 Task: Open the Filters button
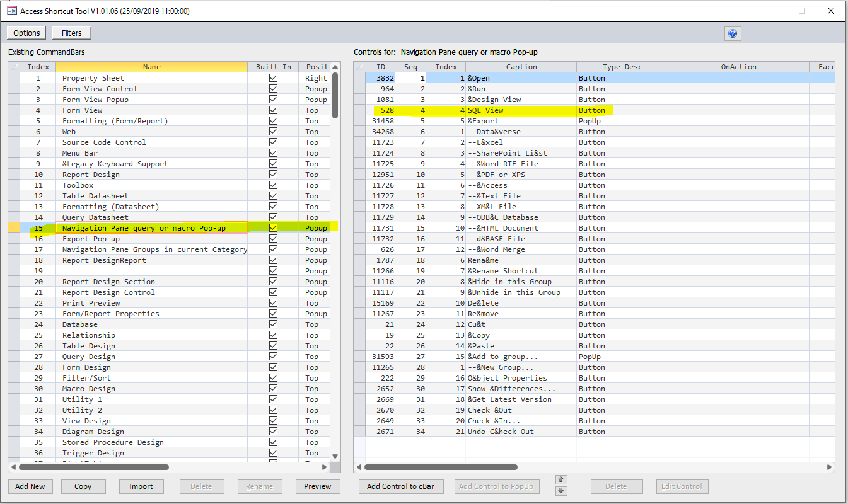coord(71,33)
